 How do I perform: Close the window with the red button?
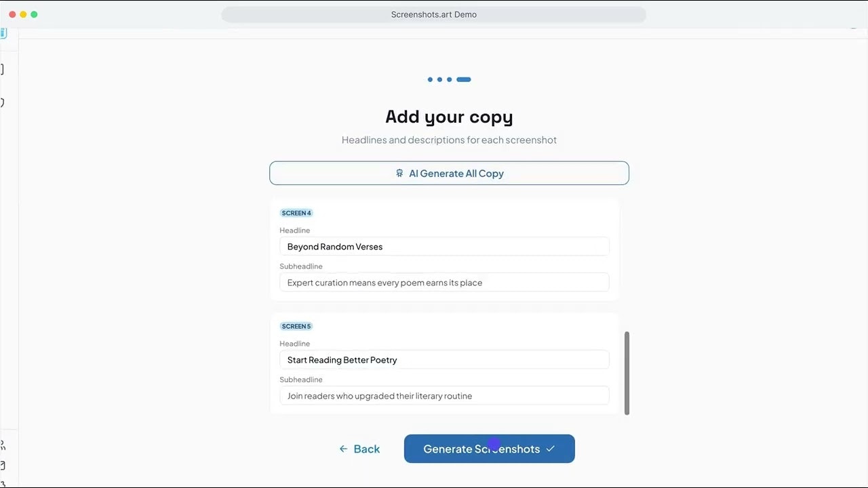pos(12,14)
